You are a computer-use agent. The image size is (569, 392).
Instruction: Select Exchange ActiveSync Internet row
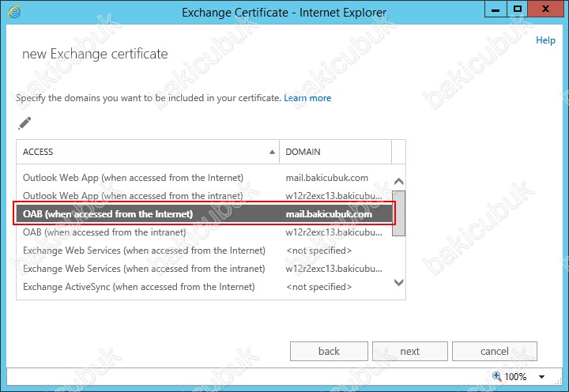(x=204, y=286)
